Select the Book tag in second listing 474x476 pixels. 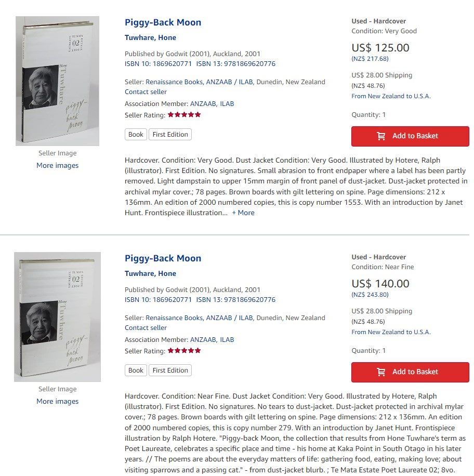click(136, 371)
